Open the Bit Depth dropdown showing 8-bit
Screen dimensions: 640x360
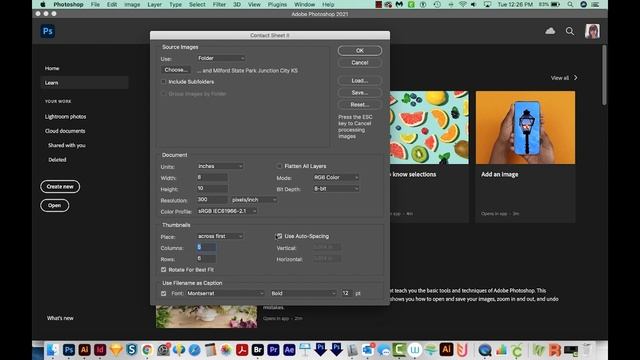click(x=336, y=189)
